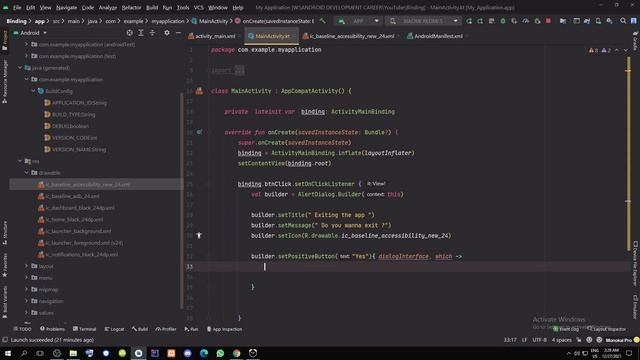640x360 pixels.
Task: Open the Resource Manager side panel
Action: click(x=5, y=82)
